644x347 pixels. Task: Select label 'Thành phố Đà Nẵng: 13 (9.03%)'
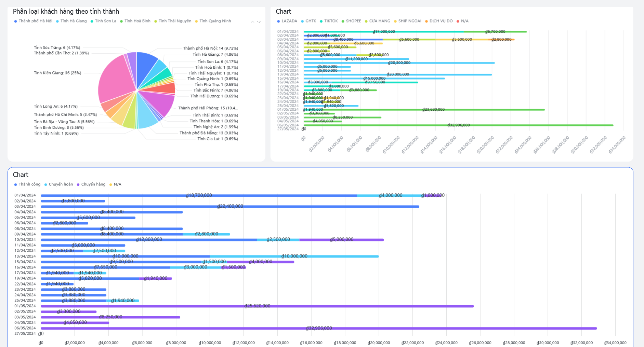[209, 133]
